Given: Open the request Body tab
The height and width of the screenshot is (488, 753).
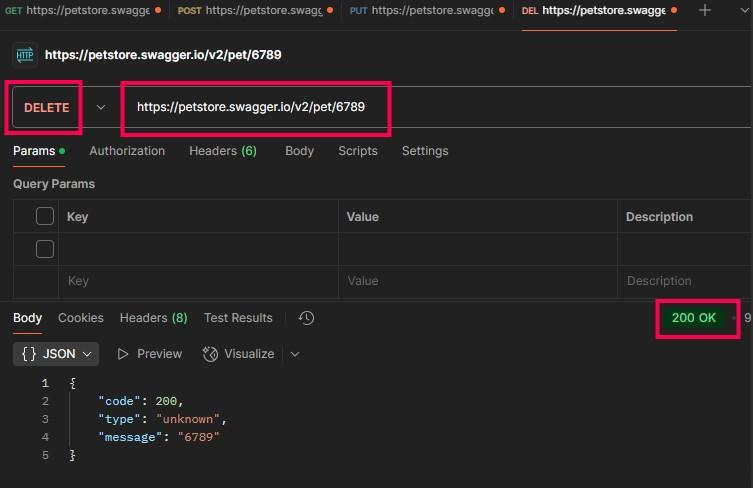Looking at the screenshot, I should 299,151.
